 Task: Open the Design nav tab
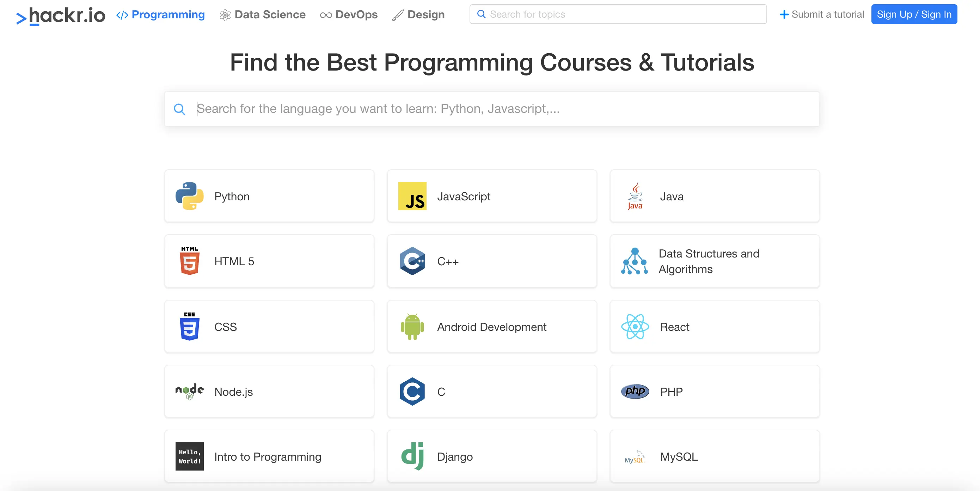(x=418, y=14)
